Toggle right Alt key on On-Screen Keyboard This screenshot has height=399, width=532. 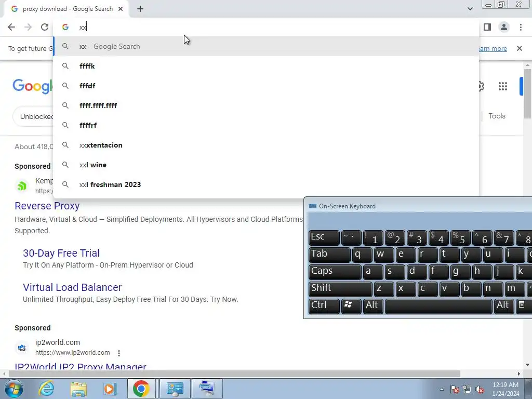pyautogui.click(x=503, y=306)
